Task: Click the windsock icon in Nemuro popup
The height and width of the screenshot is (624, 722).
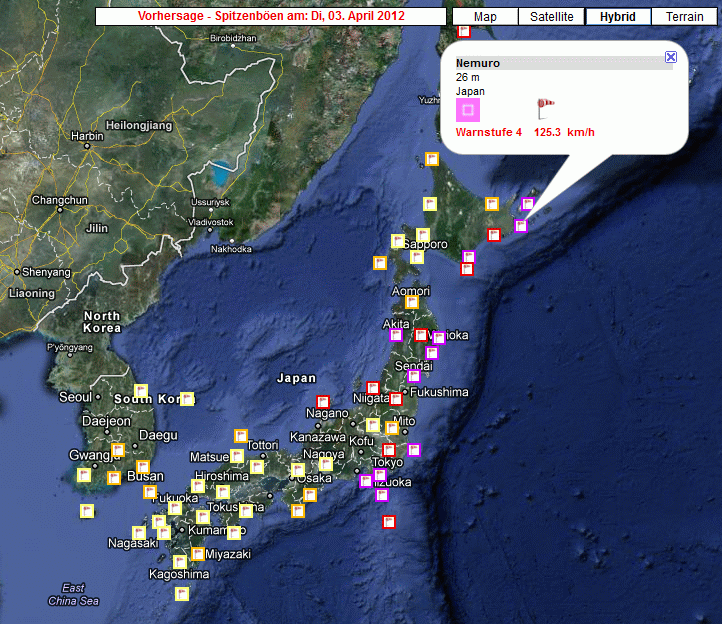Action: tap(546, 109)
